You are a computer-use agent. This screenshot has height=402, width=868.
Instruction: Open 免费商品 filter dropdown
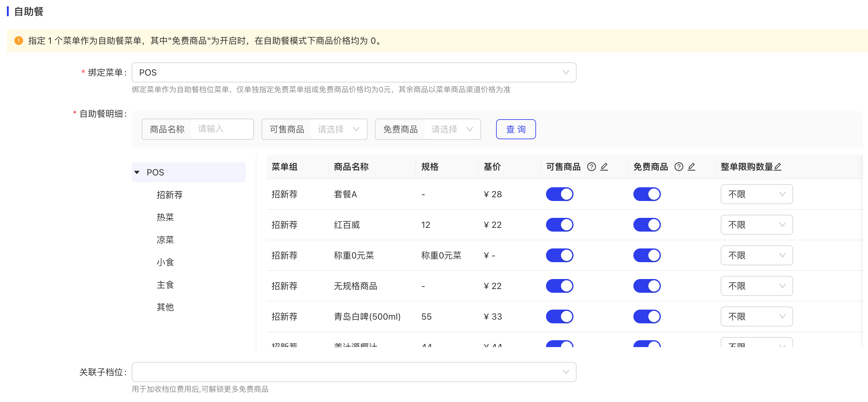point(451,130)
